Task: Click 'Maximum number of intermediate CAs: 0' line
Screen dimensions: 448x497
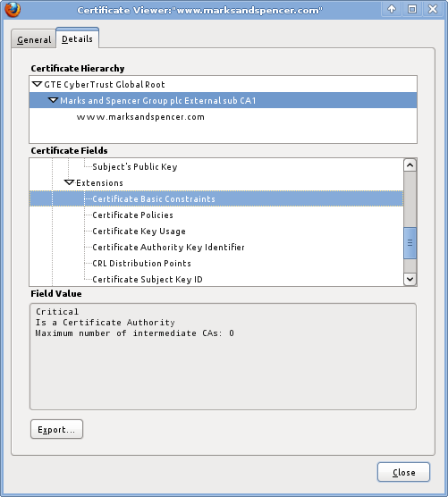Action: pyautogui.click(x=135, y=333)
